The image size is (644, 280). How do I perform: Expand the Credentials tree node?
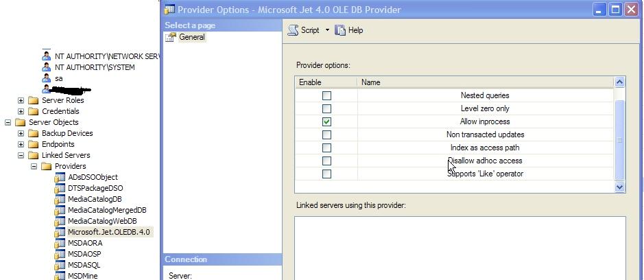click(x=21, y=111)
